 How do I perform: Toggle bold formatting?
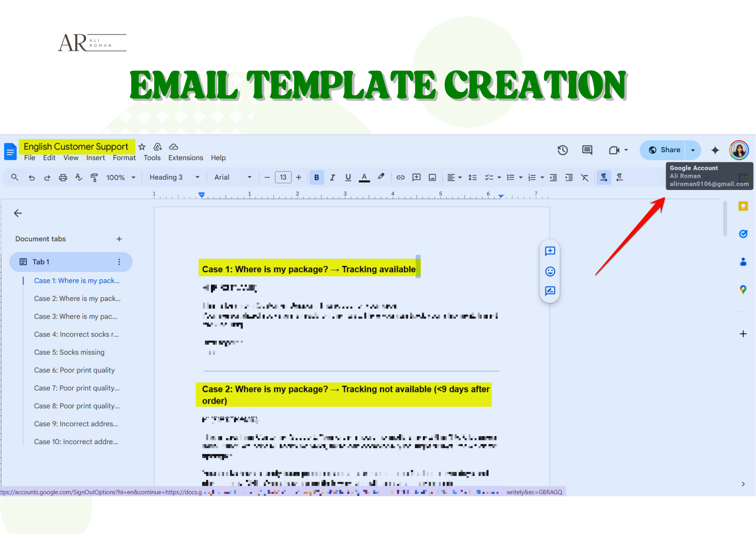click(316, 177)
